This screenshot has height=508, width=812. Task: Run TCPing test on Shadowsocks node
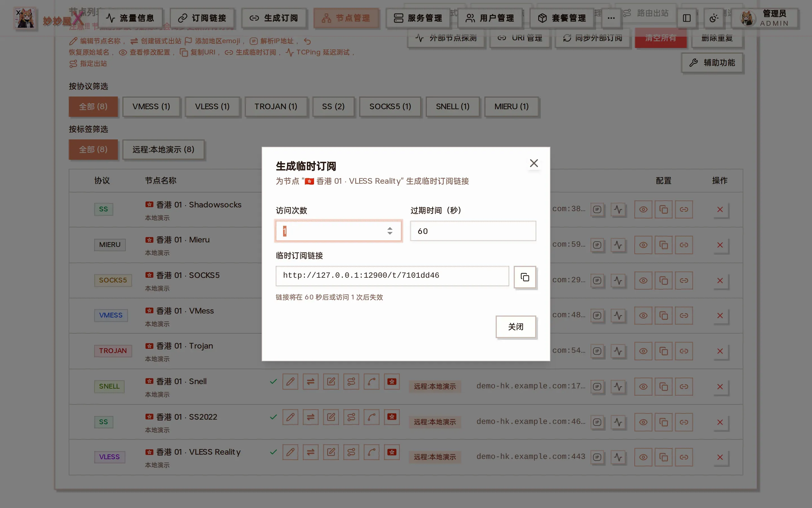pyautogui.click(x=618, y=210)
